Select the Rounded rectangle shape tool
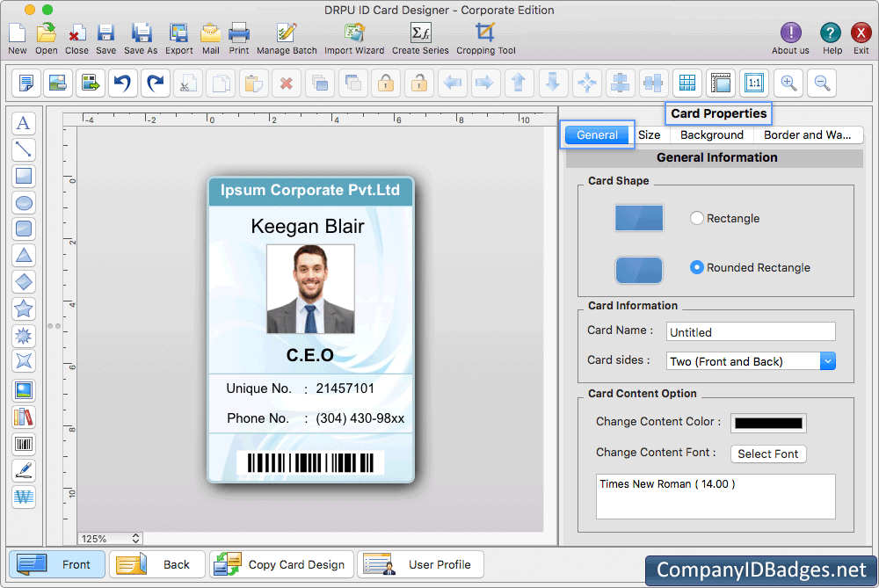The width and height of the screenshot is (879, 588). coord(24,229)
